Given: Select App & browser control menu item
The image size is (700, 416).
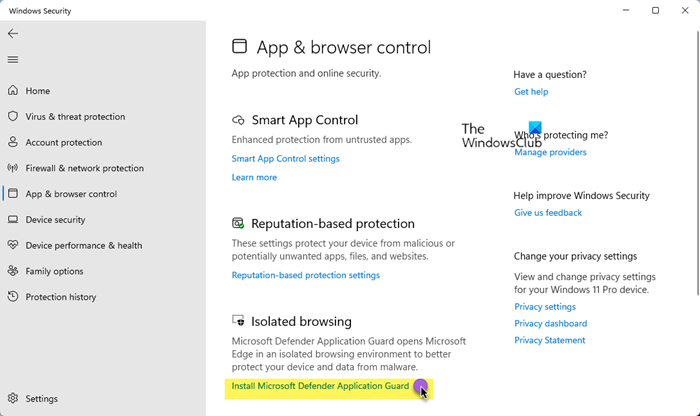Looking at the screenshot, I should click(71, 194).
